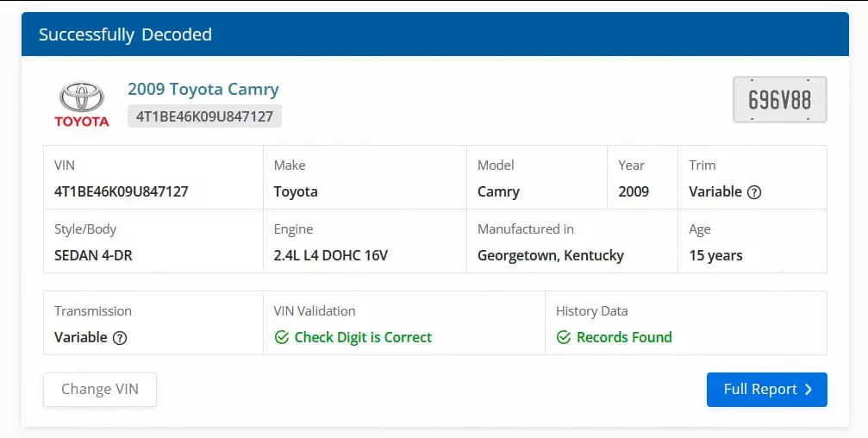Click the Change VIN button
Image resolution: width=868 pixels, height=438 pixels.
coord(100,389)
